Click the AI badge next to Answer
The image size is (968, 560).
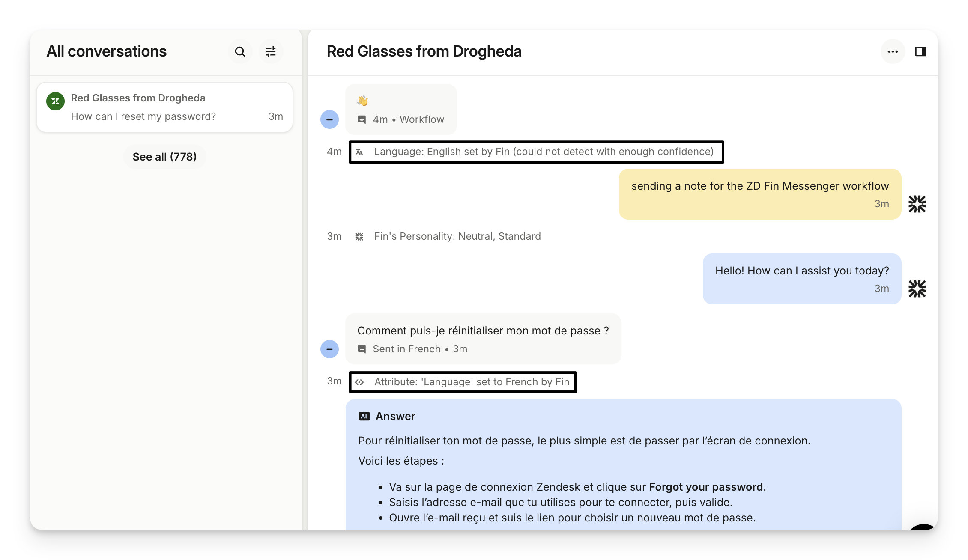pos(364,416)
